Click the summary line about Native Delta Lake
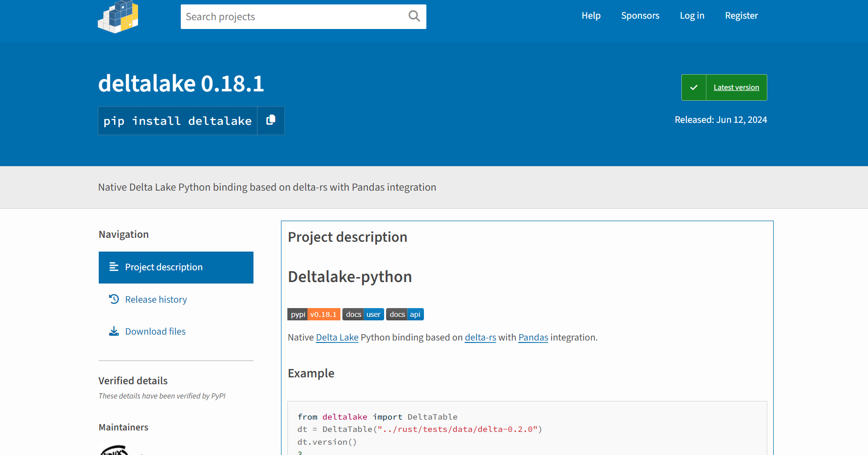 coord(267,187)
